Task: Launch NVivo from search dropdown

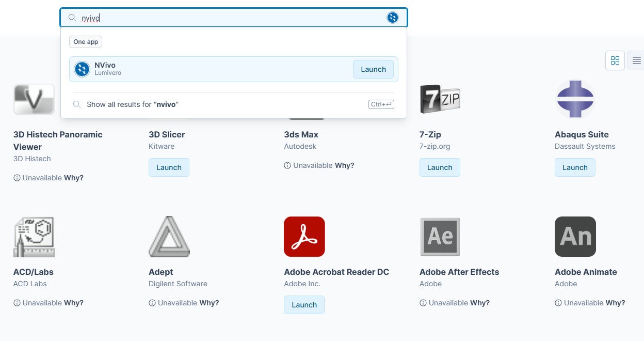Action: click(373, 69)
